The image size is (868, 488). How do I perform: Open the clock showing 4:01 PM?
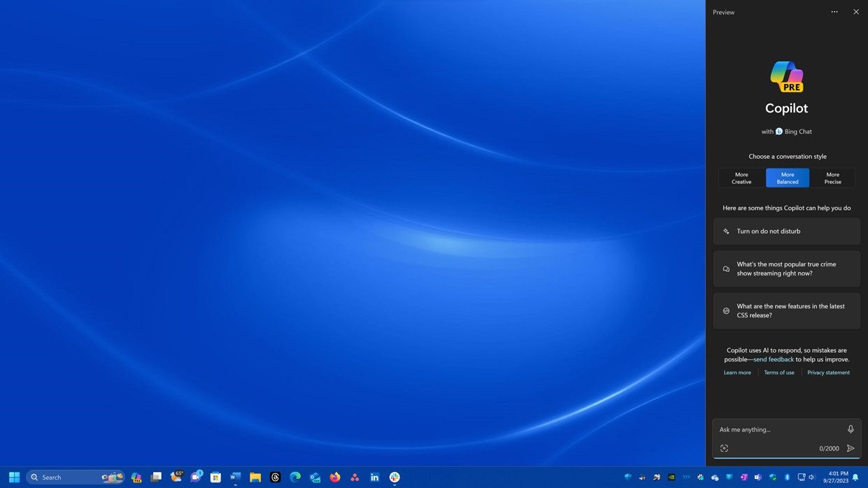pyautogui.click(x=838, y=473)
